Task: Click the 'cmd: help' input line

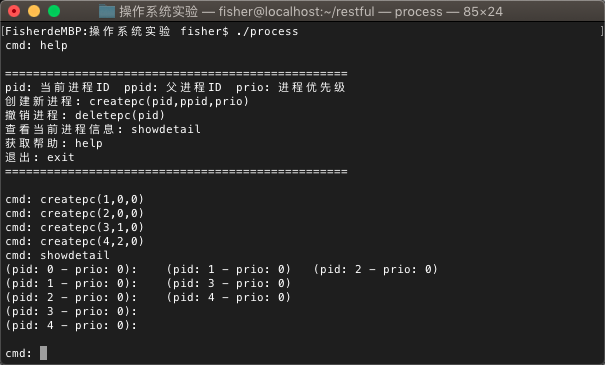Action: 37,46
